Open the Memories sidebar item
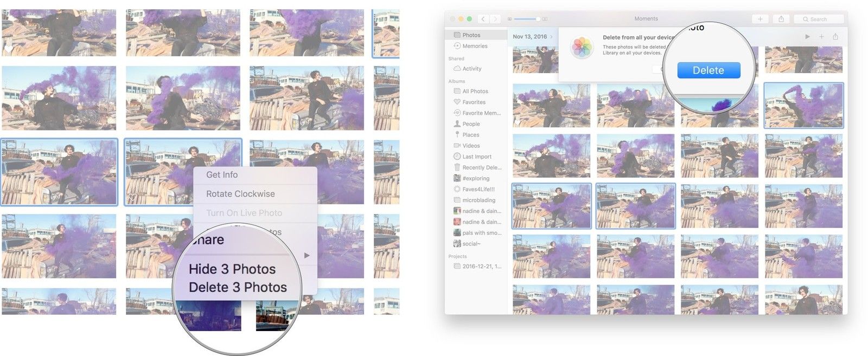868x356 pixels. coord(474,46)
